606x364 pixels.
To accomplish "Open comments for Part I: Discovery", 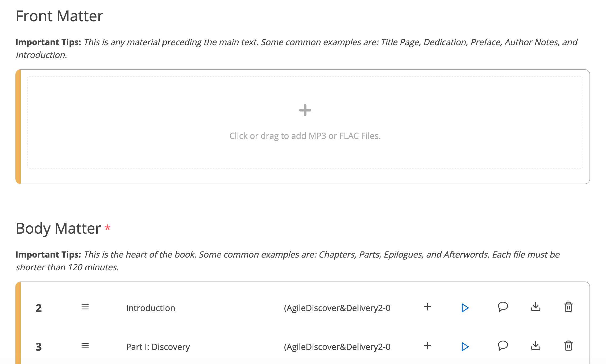I will tap(503, 346).
